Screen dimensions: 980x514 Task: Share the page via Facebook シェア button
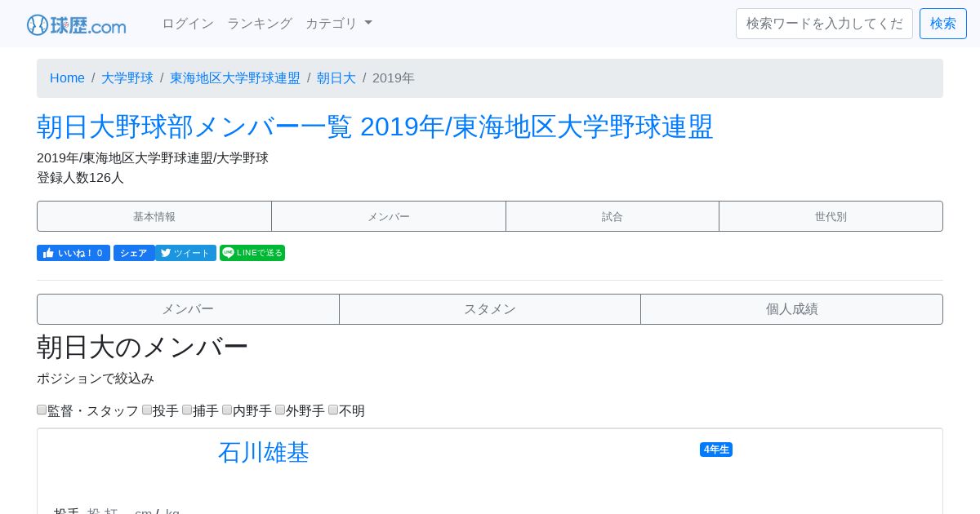pyautogui.click(x=134, y=253)
